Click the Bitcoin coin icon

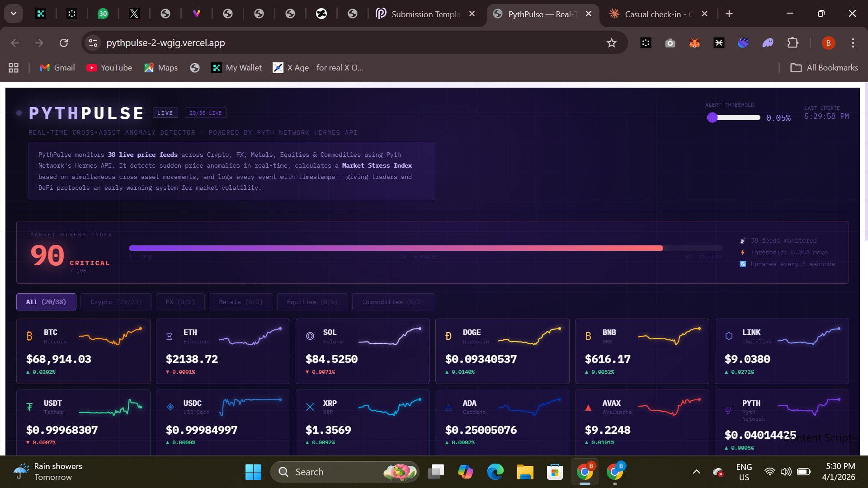coord(30,336)
